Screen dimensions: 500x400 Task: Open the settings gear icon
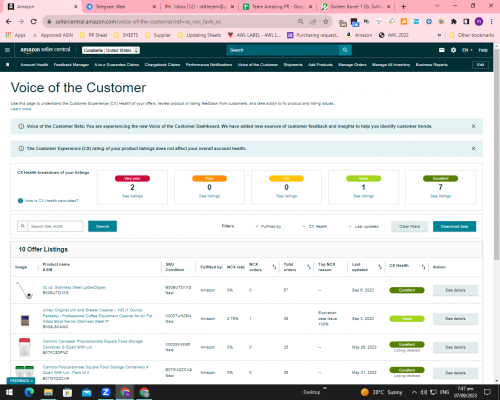point(453,50)
